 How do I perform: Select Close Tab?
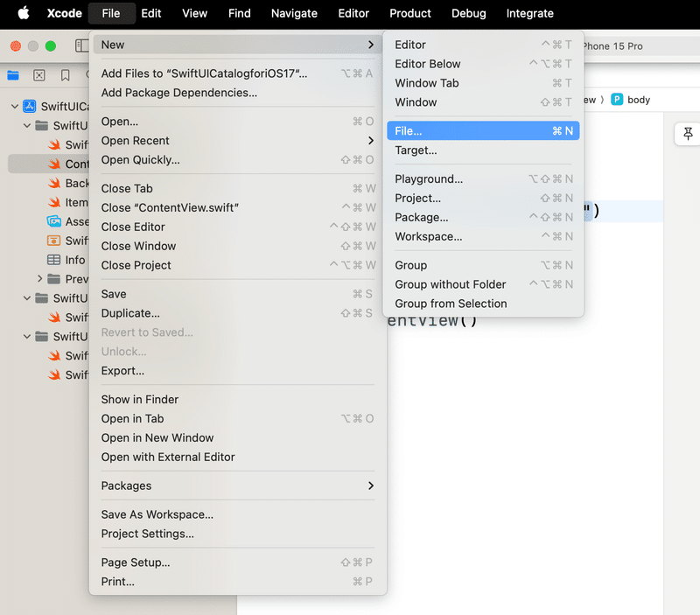pyautogui.click(x=238, y=188)
